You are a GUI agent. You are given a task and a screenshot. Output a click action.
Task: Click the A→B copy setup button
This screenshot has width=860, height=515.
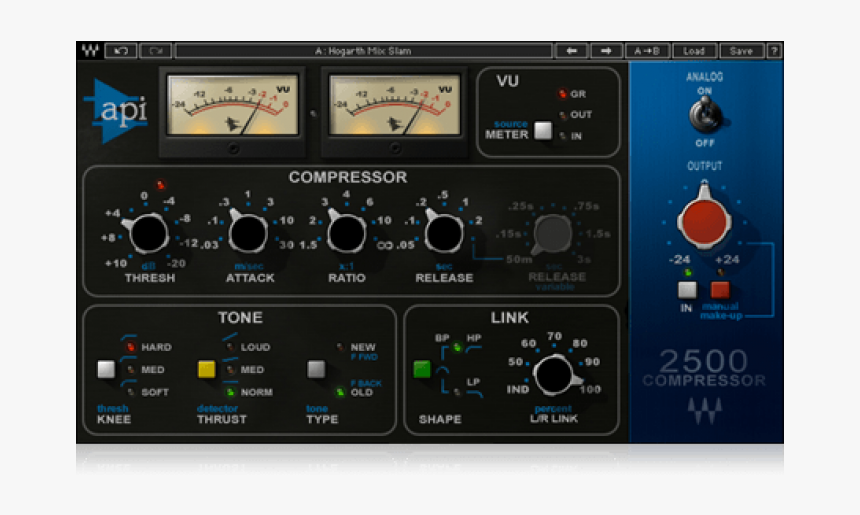coord(647,51)
